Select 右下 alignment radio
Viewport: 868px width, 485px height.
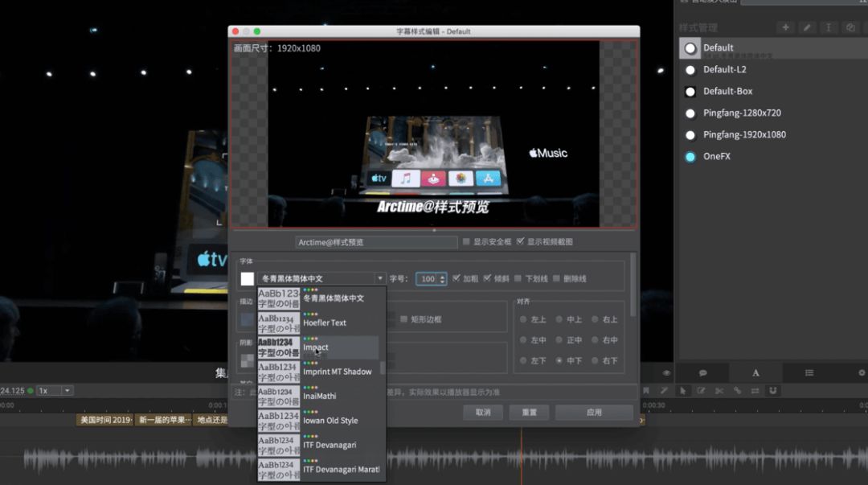(595, 360)
